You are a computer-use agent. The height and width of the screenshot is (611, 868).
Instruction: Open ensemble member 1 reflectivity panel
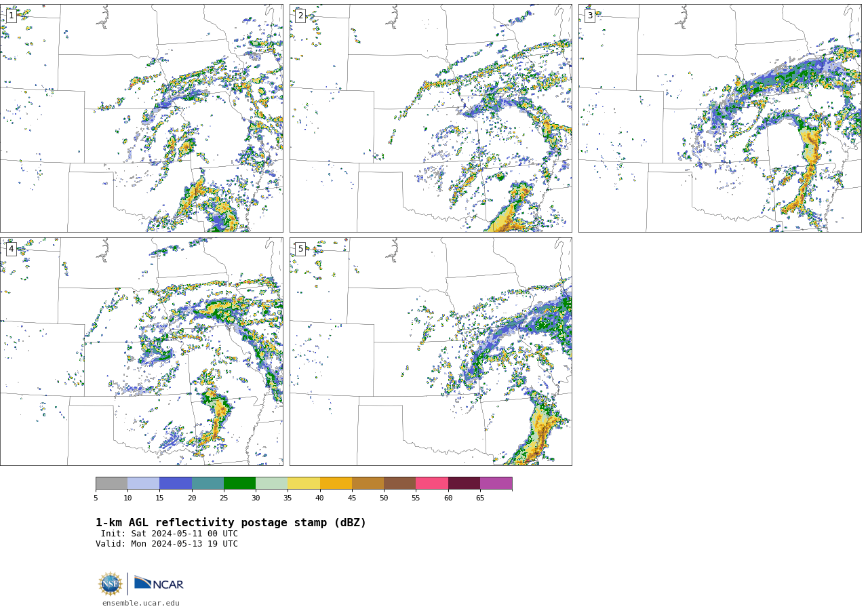(x=141, y=118)
